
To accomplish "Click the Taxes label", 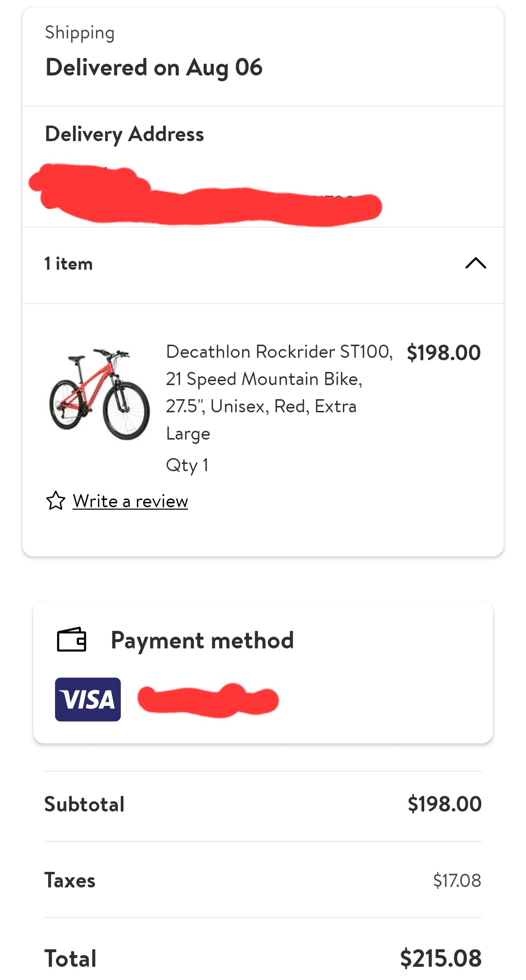I will point(70,880).
